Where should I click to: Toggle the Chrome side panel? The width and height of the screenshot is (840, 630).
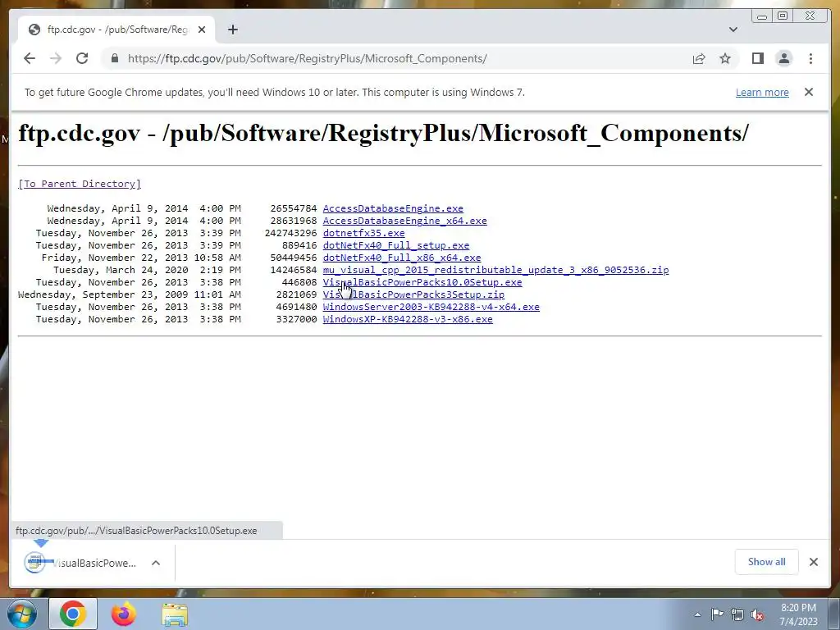coord(757,58)
